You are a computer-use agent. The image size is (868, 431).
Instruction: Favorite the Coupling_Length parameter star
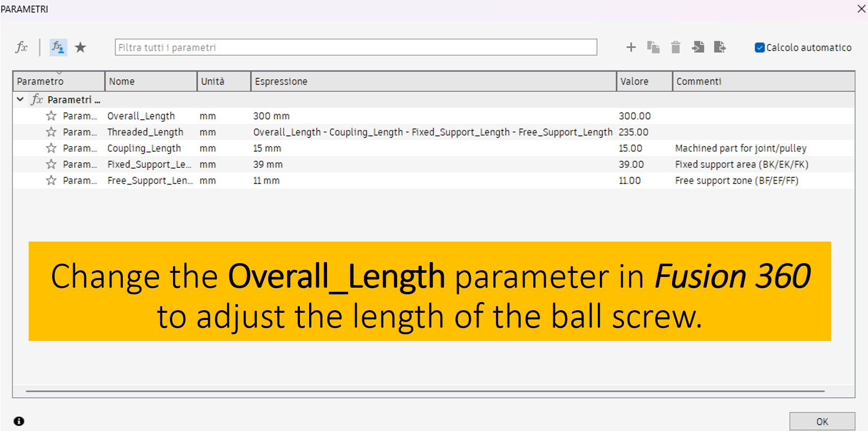click(51, 148)
